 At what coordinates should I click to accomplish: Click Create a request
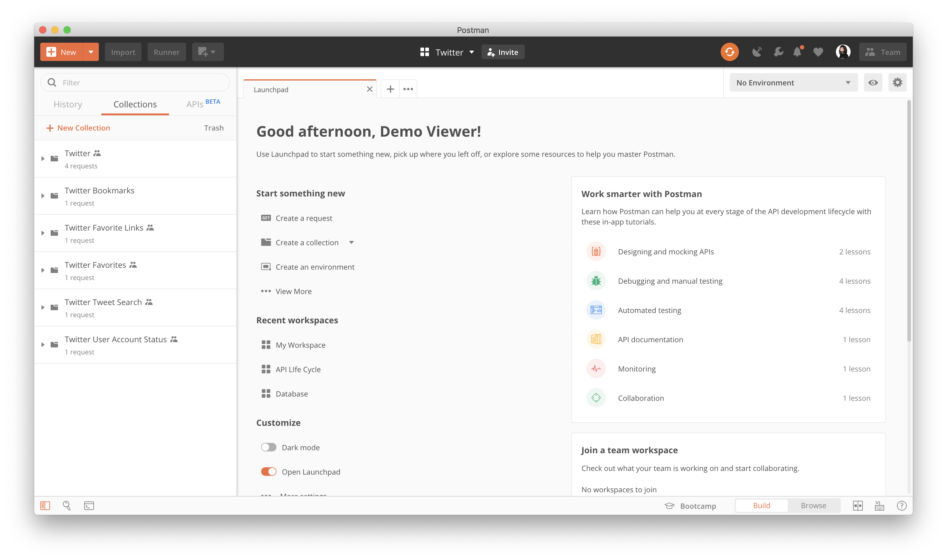click(297, 218)
